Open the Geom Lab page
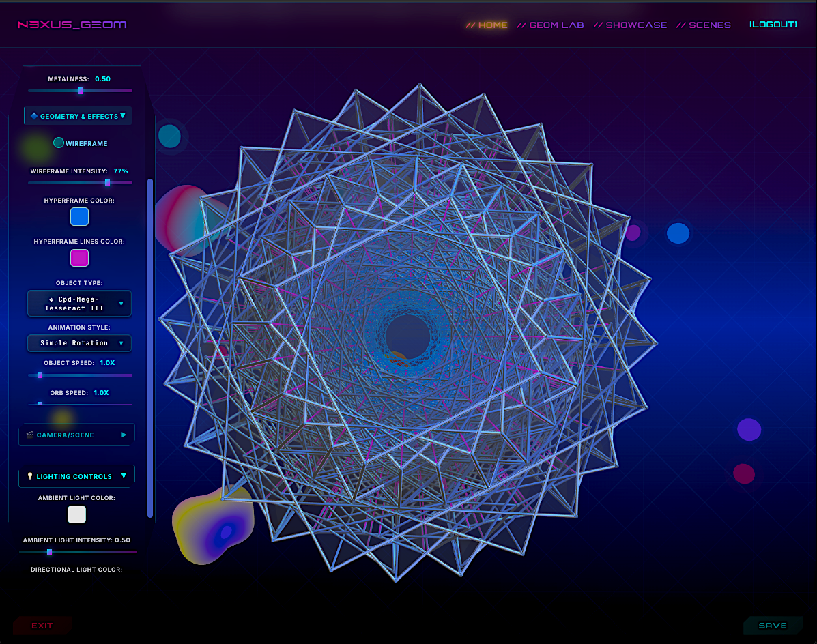 click(551, 25)
